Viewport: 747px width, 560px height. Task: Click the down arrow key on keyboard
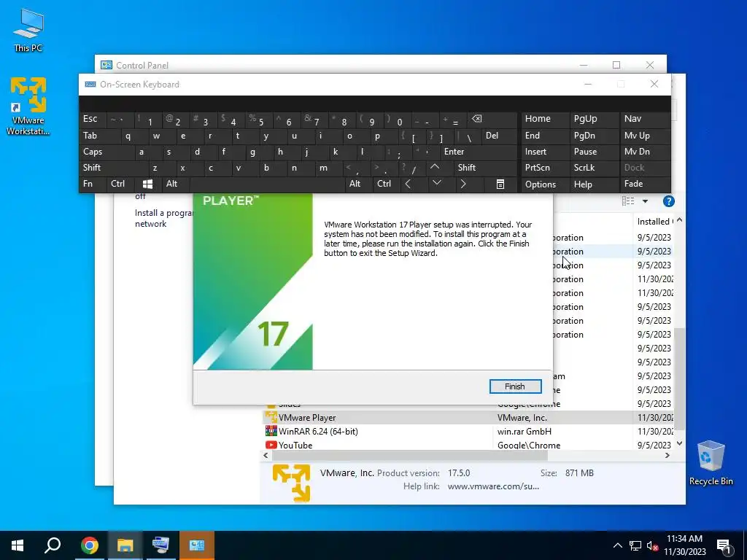coord(437,183)
